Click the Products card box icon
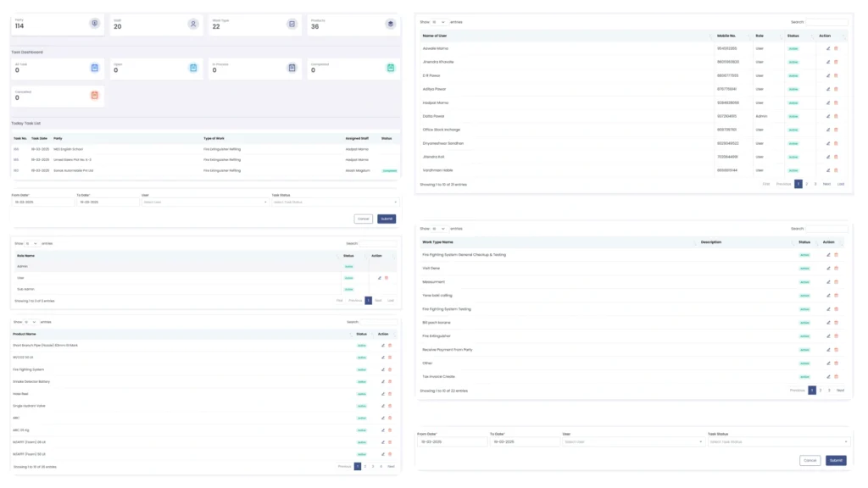 (390, 24)
